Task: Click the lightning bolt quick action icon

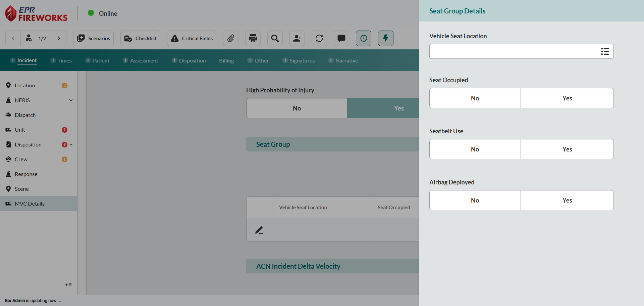Action: (x=386, y=38)
